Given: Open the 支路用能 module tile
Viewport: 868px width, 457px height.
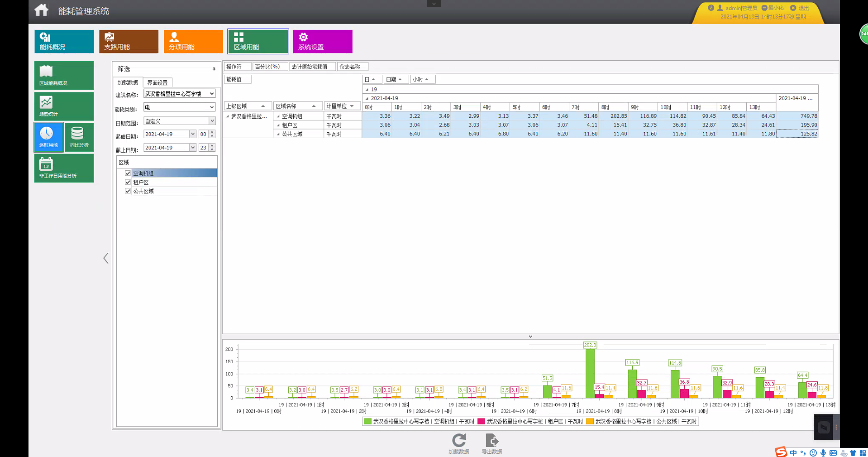Looking at the screenshot, I should [x=129, y=41].
